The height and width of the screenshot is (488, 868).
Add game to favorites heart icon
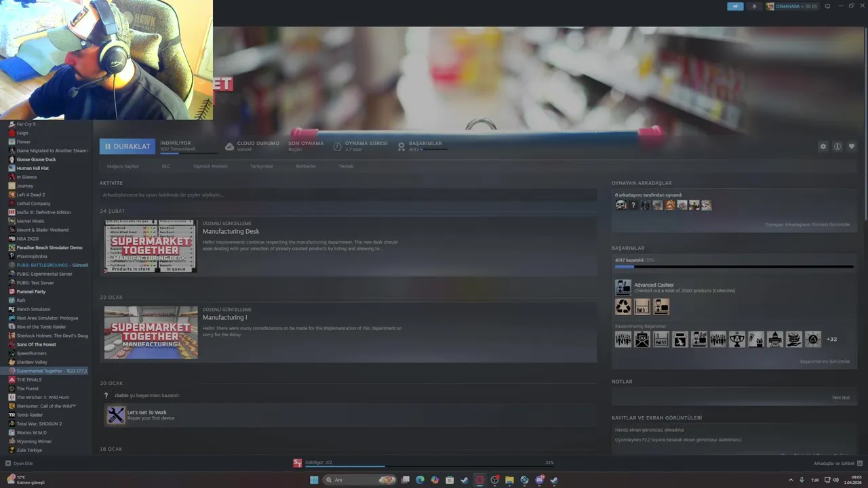coord(852,146)
